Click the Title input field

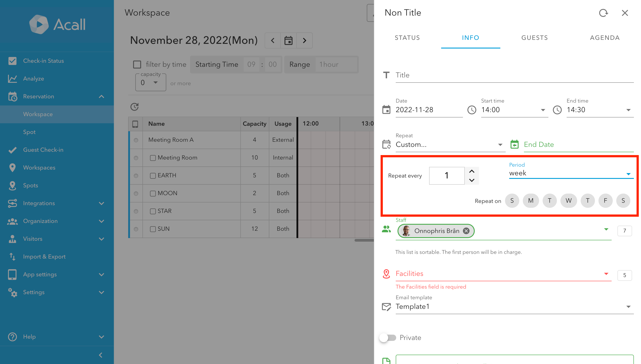pos(514,75)
